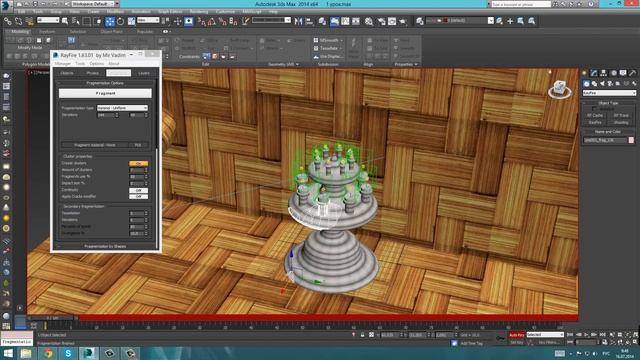This screenshot has height=360, width=640.
Task: Click the Render Production teapot icon
Action: click(x=403, y=21)
